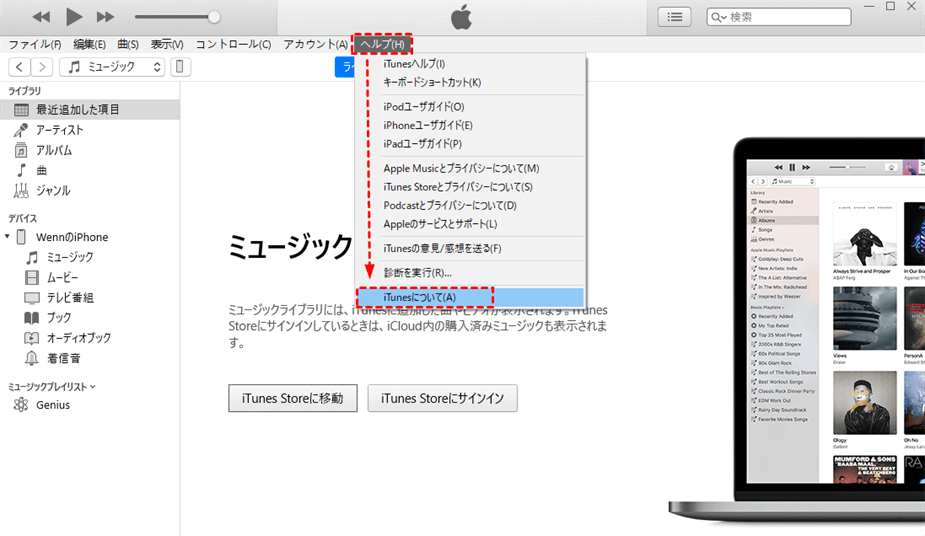
Task: Select アーティスト microphone icon in sidebar
Action: 21,130
